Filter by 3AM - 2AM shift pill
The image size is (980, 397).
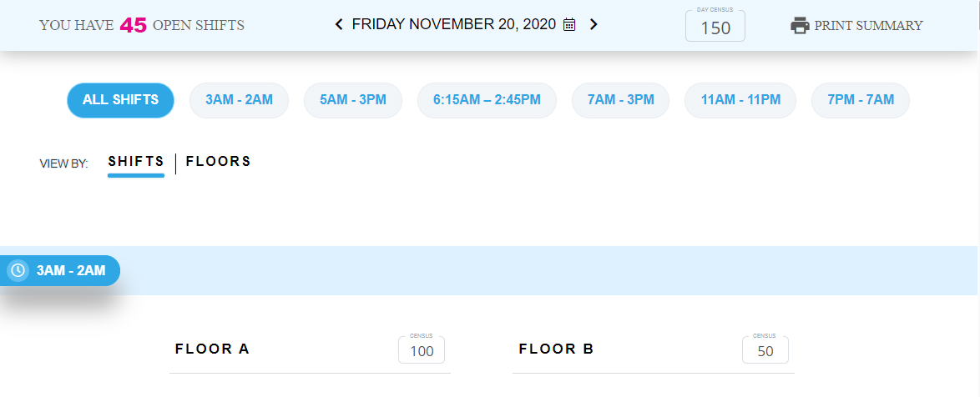239,100
